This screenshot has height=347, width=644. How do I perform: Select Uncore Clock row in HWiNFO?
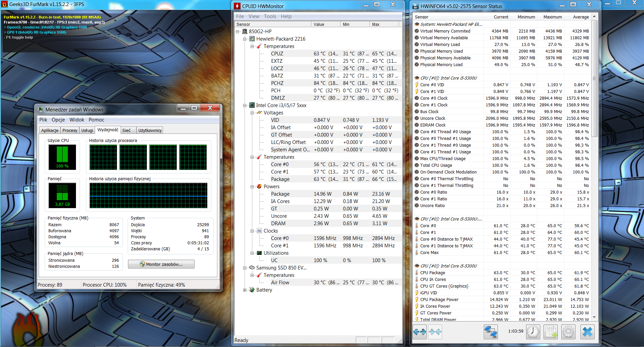click(502, 118)
